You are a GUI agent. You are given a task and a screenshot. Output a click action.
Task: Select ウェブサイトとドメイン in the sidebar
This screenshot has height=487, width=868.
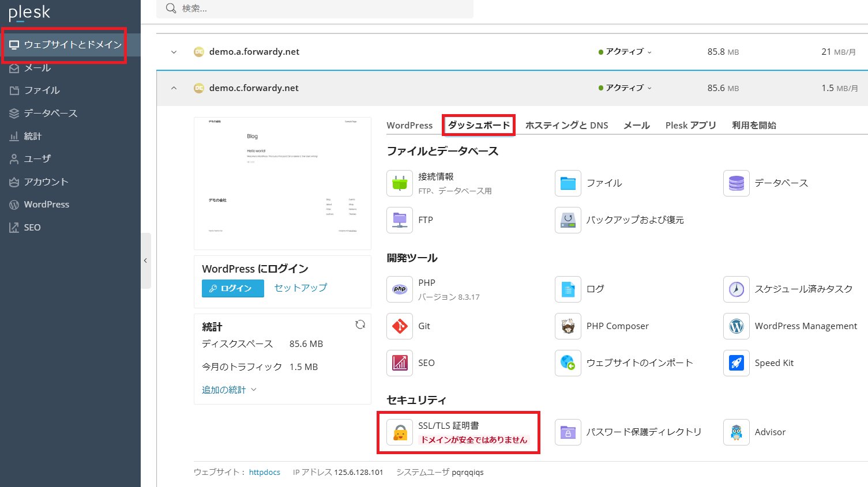point(70,45)
